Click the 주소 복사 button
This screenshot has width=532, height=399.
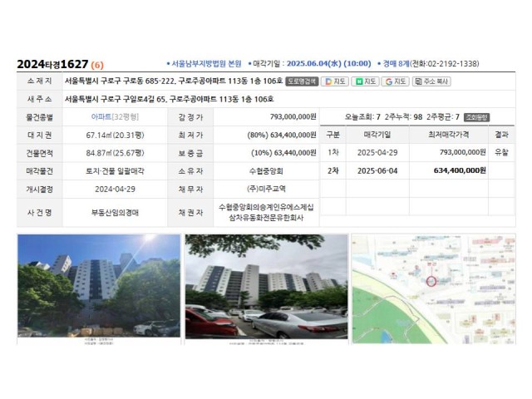pos(431,81)
